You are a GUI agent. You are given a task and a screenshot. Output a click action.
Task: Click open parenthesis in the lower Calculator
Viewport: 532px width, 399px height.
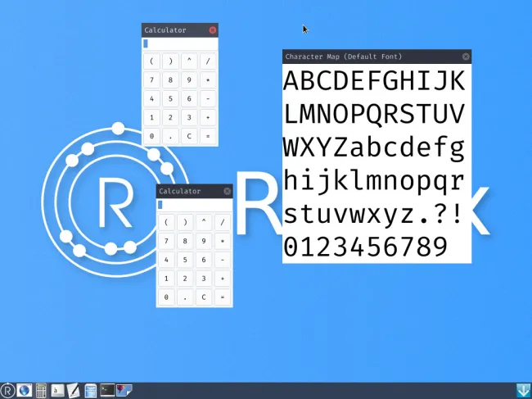(166, 222)
